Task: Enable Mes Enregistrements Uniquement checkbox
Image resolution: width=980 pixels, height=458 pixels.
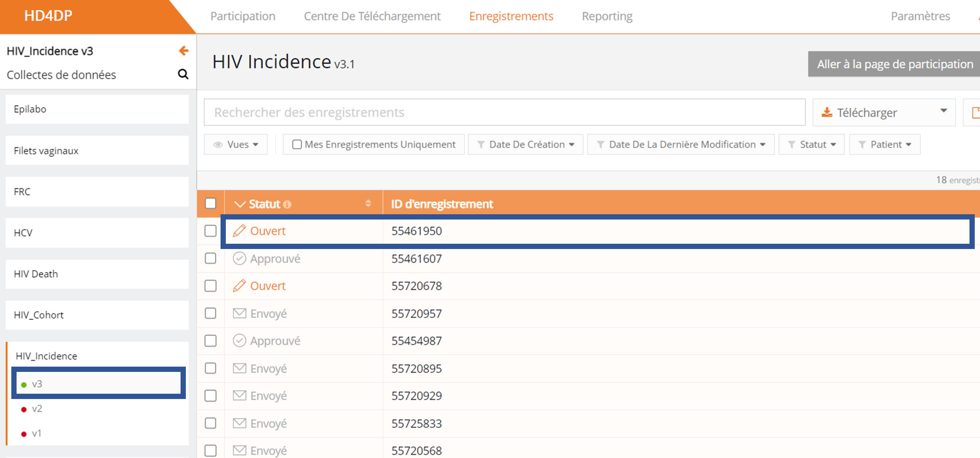Action: pyautogui.click(x=297, y=144)
